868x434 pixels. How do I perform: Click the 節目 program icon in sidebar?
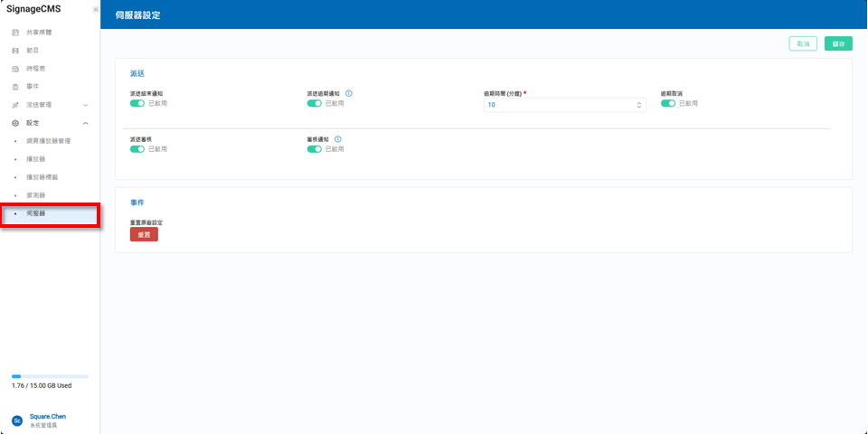[15, 51]
